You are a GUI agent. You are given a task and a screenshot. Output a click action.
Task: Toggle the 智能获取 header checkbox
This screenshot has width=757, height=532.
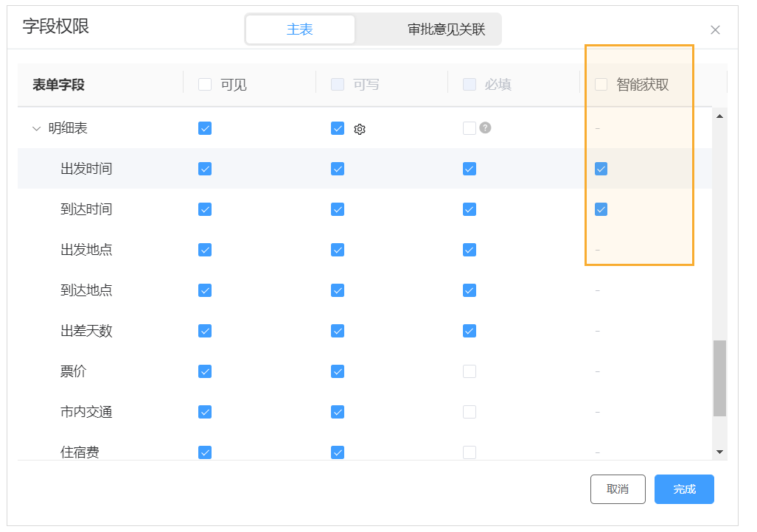(601, 85)
